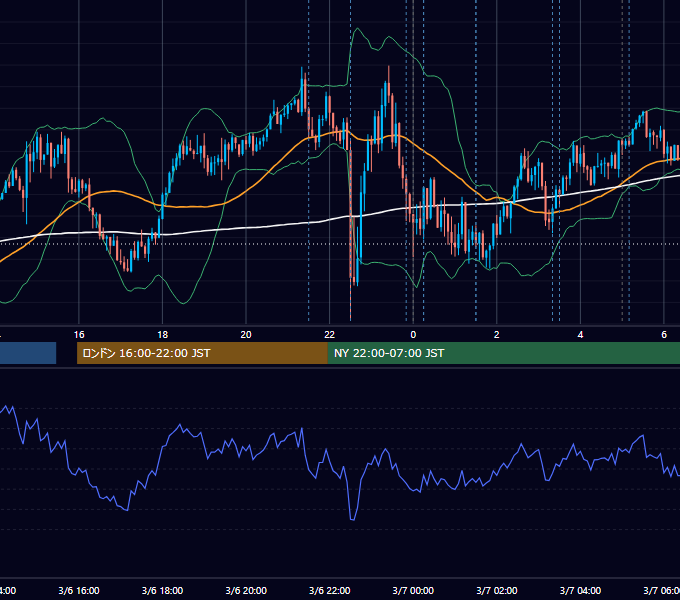The width and height of the screenshot is (680, 600).
Task: Click the 3/6 22:00 time label
Action: click(x=330, y=590)
